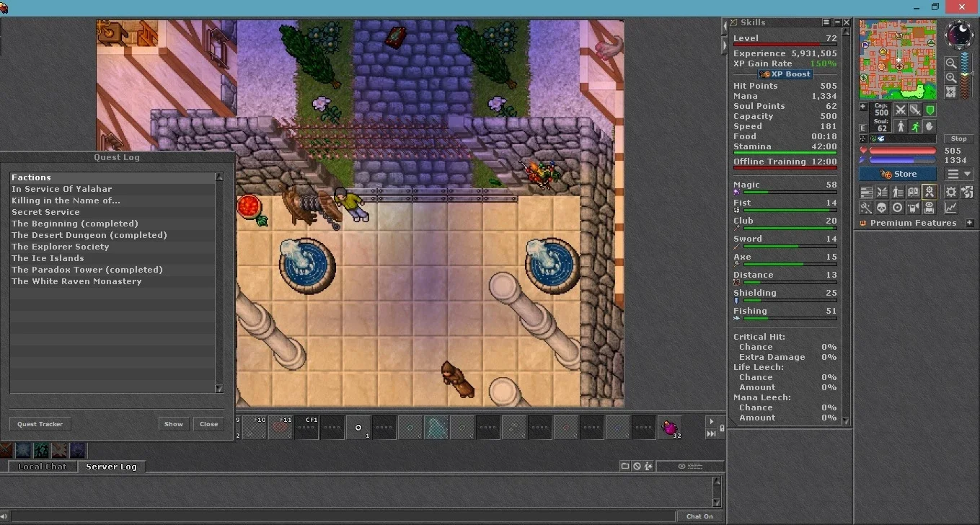
Task: Click the red health bar
Action: (x=903, y=151)
